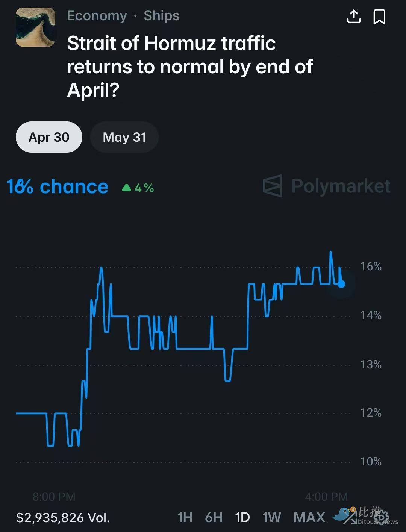Tap the chart's current-price end dot
Image resolution: width=406 pixels, height=532 pixels.
tap(341, 284)
